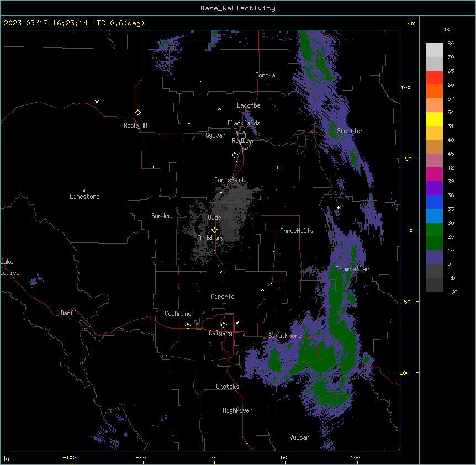Select the bright green 20-30 dBZ legend swatch
Viewport: 476px width, 465px height.
click(x=434, y=230)
